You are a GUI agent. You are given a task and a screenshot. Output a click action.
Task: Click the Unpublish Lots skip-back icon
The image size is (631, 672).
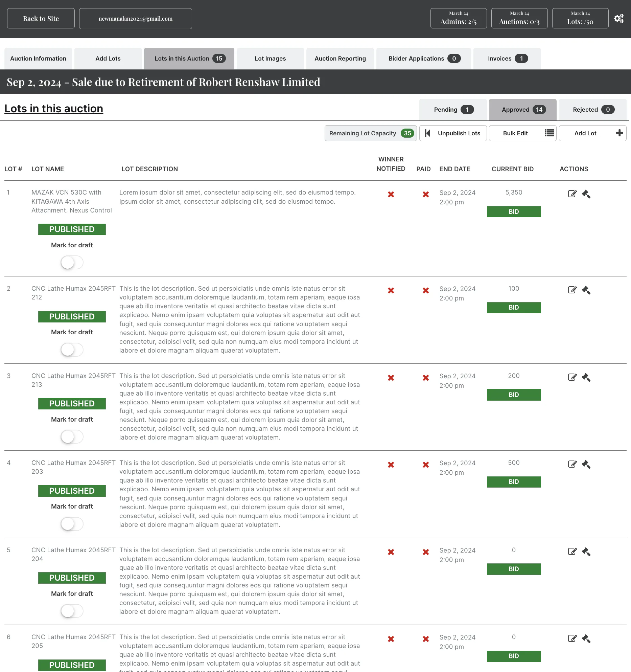pyautogui.click(x=427, y=133)
